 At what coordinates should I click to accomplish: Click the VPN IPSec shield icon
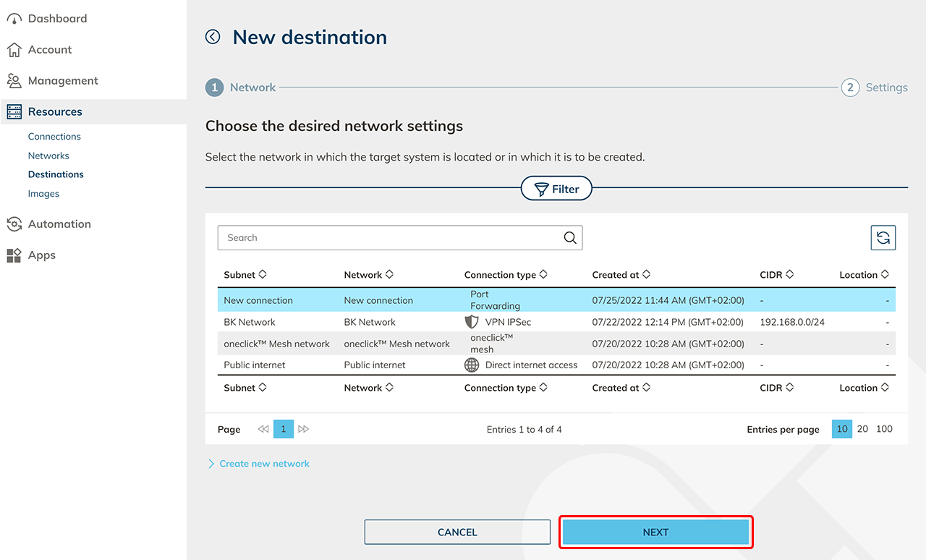[472, 322]
